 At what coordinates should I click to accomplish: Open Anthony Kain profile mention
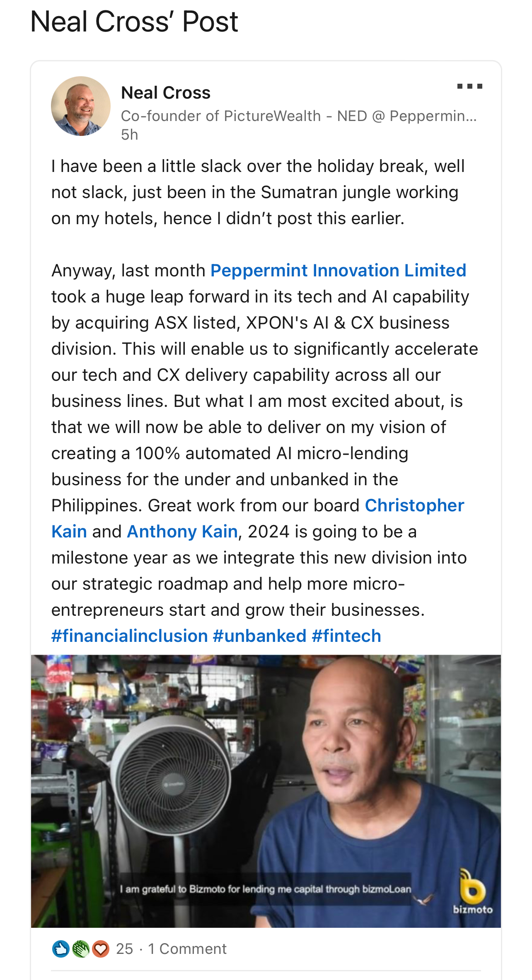182,531
